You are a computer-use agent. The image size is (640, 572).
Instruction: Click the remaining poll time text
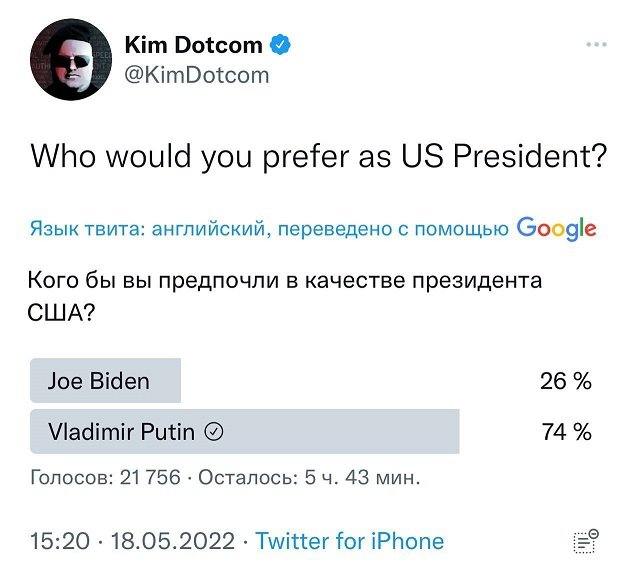tap(309, 477)
